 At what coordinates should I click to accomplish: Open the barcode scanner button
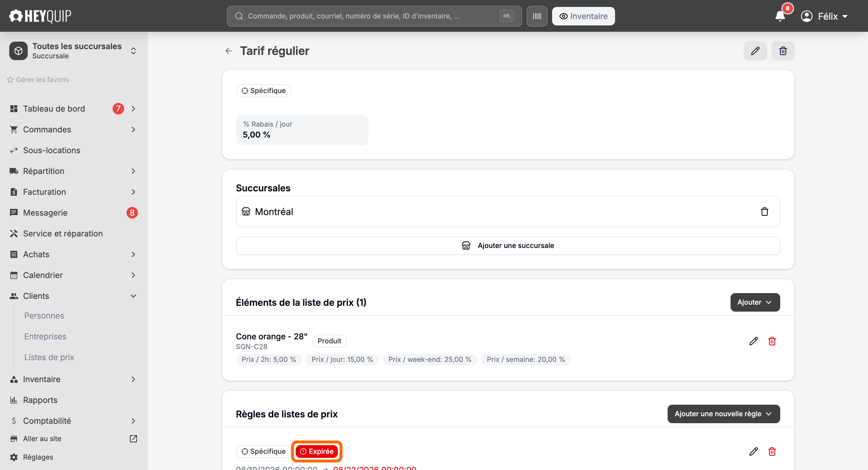pyautogui.click(x=537, y=16)
